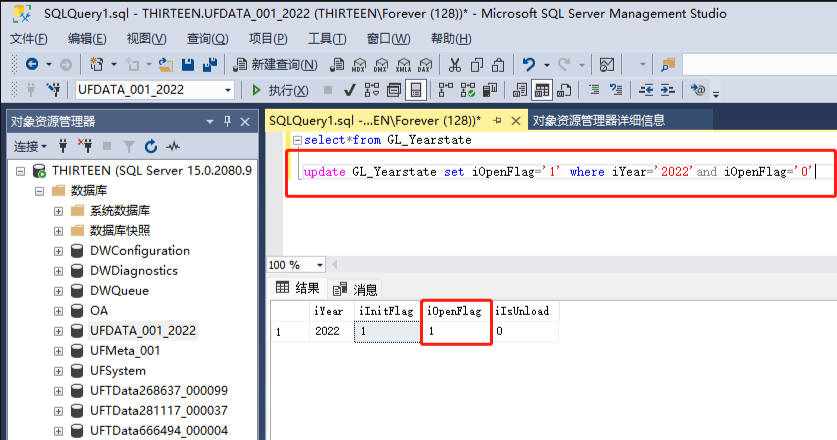Close the SQLQuery1.sql tab
Viewport: 837px width, 440px height.
coord(516,121)
